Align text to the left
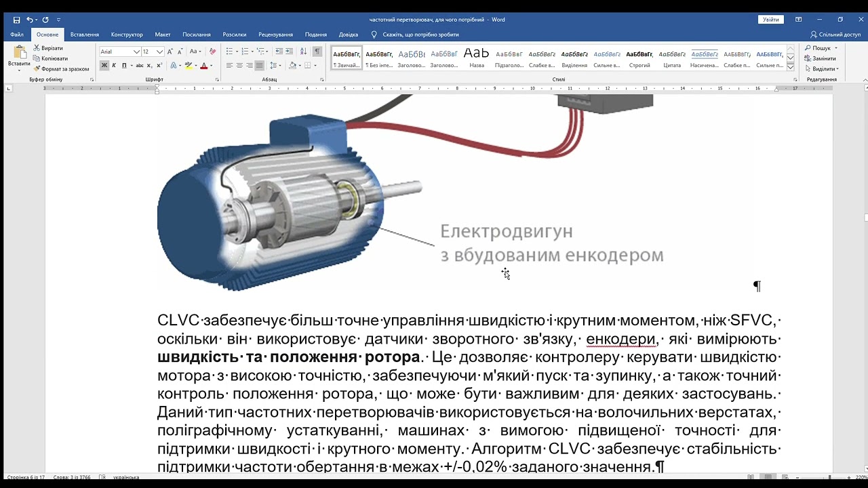The width and height of the screenshot is (868, 488). coord(229,66)
